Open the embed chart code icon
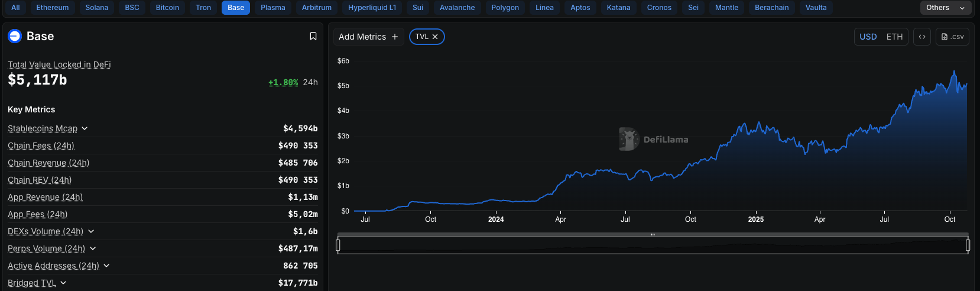The image size is (980, 291). (x=921, y=37)
